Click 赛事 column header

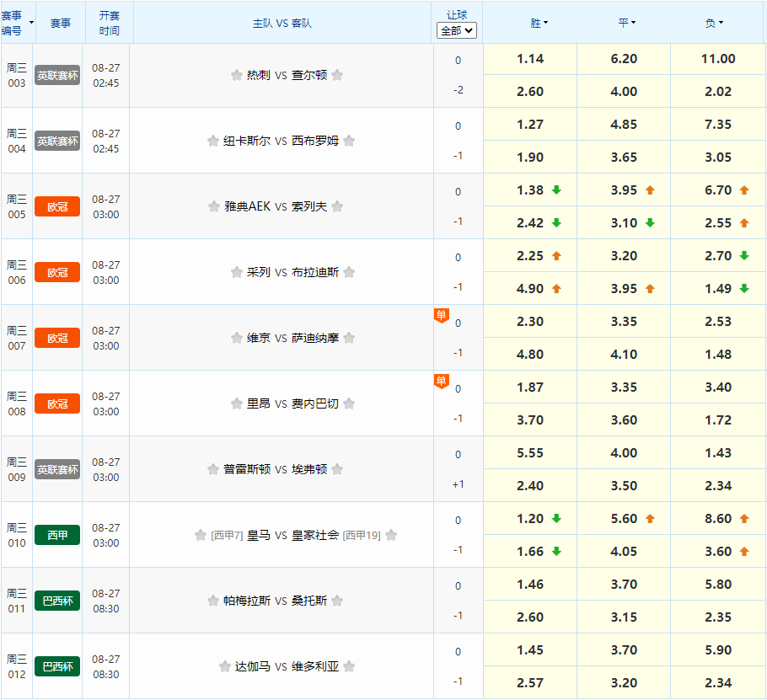coord(61,23)
